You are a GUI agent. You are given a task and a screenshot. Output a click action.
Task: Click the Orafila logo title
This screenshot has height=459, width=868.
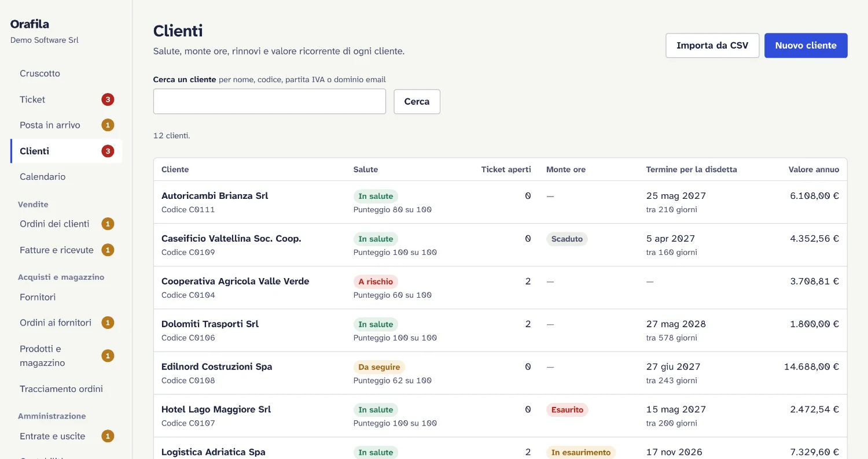pos(30,24)
